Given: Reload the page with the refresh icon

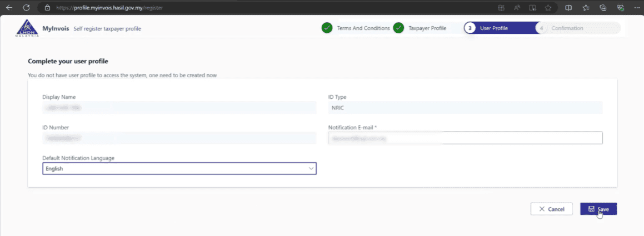Looking at the screenshot, I should (27, 7).
